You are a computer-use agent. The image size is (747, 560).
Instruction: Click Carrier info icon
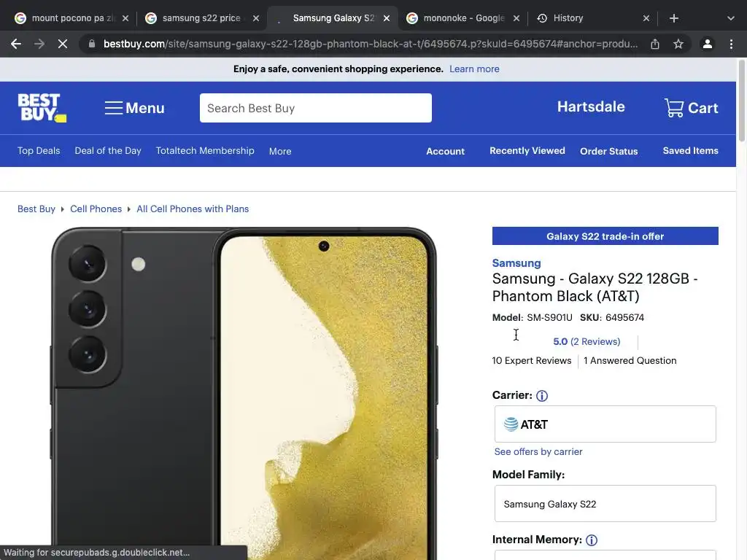click(542, 396)
